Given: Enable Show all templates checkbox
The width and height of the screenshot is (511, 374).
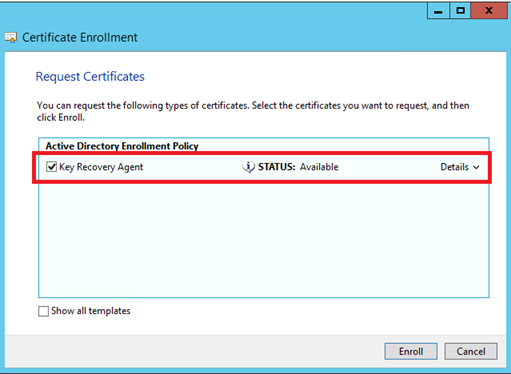Looking at the screenshot, I should point(43,311).
